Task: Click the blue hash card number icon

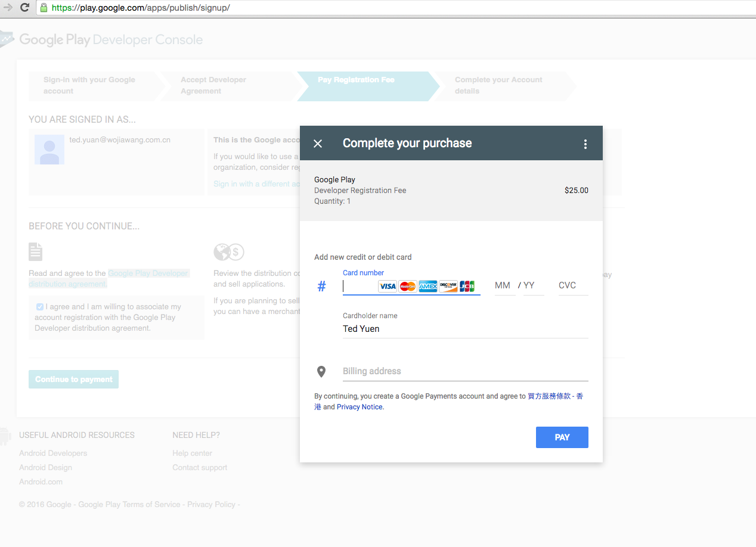Action: (x=321, y=287)
